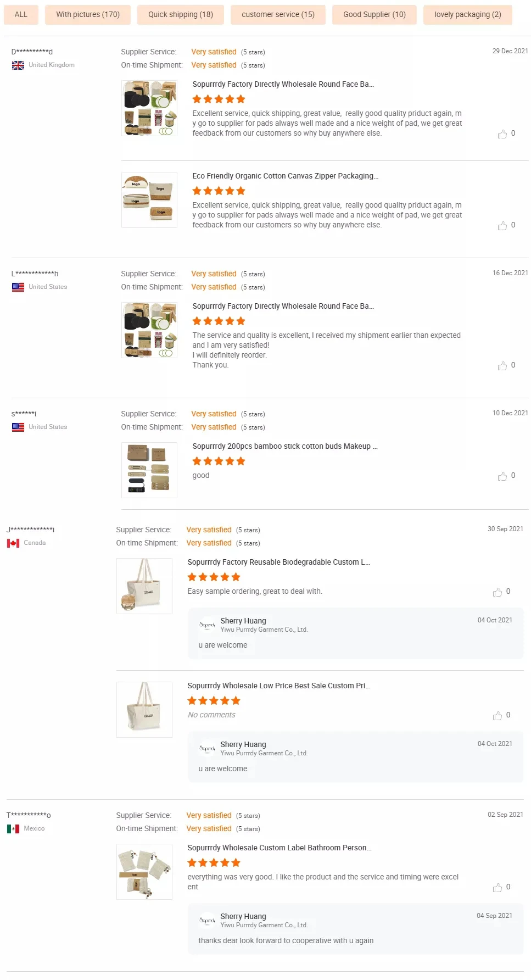The image size is (531, 980).
Task: Click thumbs-up on the 'No comments' review
Action: [497, 716]
